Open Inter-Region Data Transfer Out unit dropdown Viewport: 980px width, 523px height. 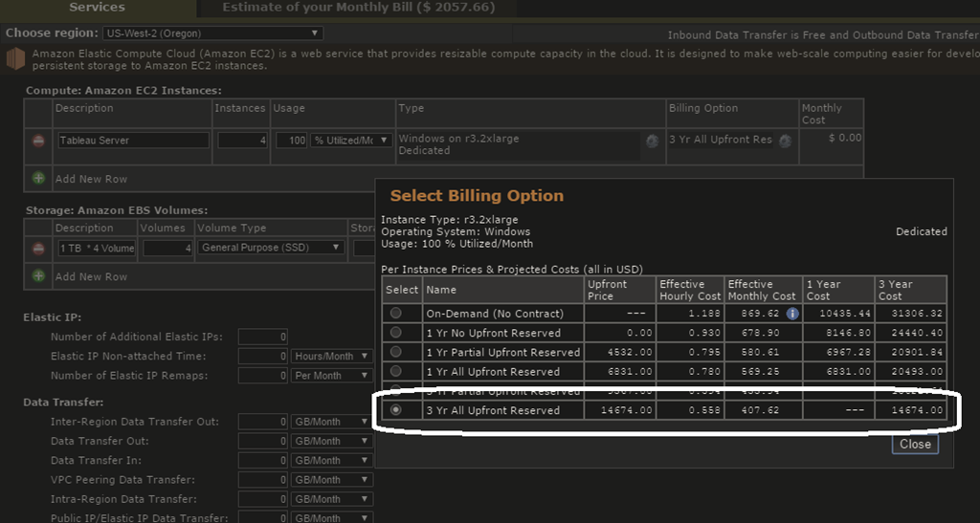pyautogui.click(x=332, y=422)
